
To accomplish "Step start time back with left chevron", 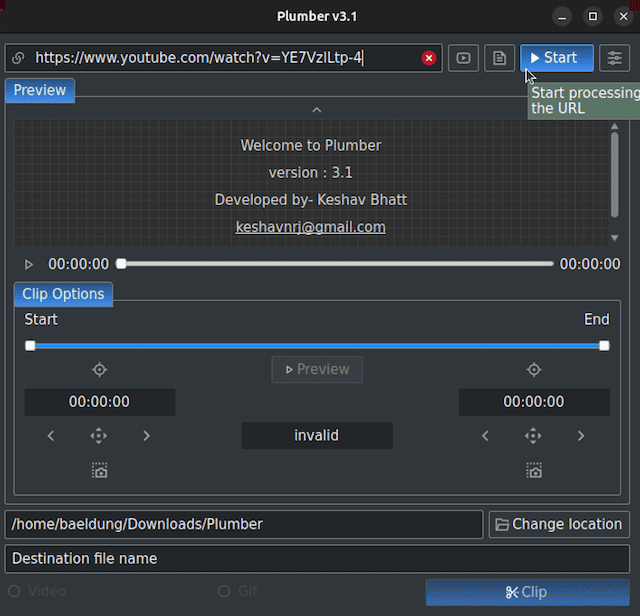I will click(x=52, y=436).
